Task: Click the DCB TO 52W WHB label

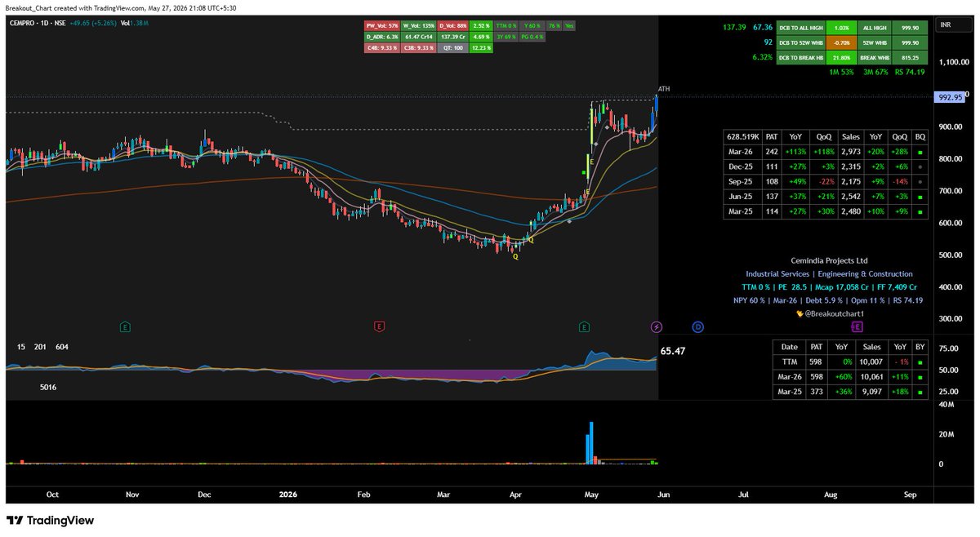Action: click(x=801, y=42)
